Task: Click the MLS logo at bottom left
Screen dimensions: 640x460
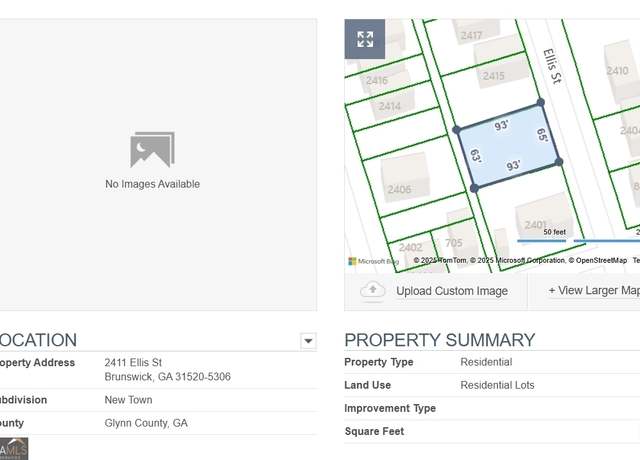Action: [14, 448]
